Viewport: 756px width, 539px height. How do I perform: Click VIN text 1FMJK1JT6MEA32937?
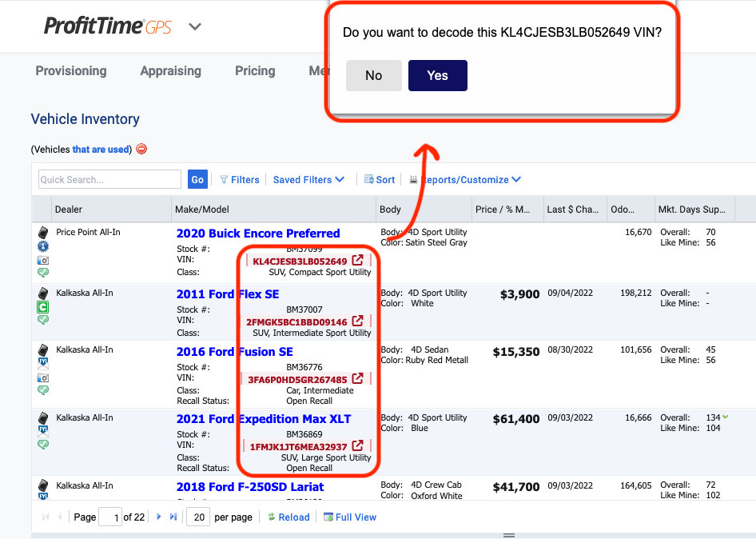tap(298, 446)
